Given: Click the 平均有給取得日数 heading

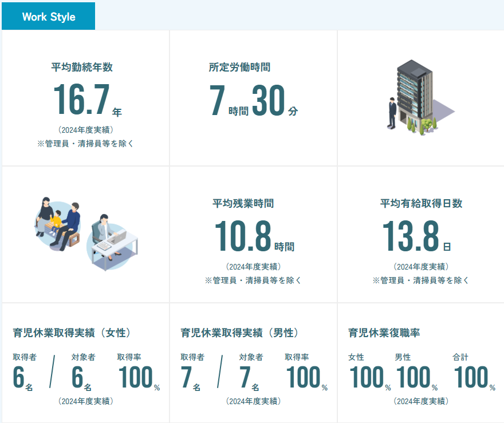Looking at the screenshot, I should click(421, 203).
